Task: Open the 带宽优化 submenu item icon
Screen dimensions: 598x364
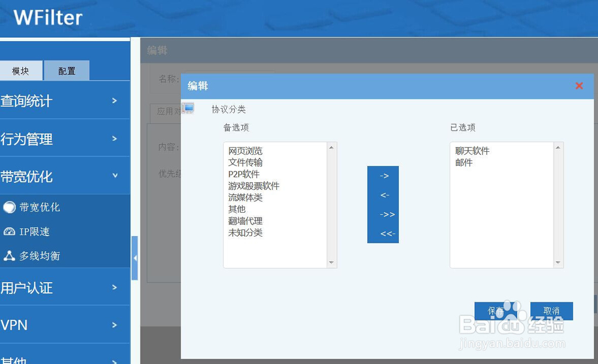Action: pos(9,207)
